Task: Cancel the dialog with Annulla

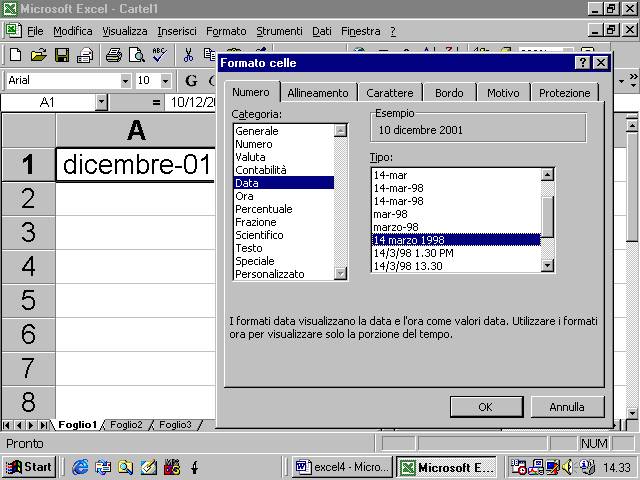Action: tap(567, 407)
